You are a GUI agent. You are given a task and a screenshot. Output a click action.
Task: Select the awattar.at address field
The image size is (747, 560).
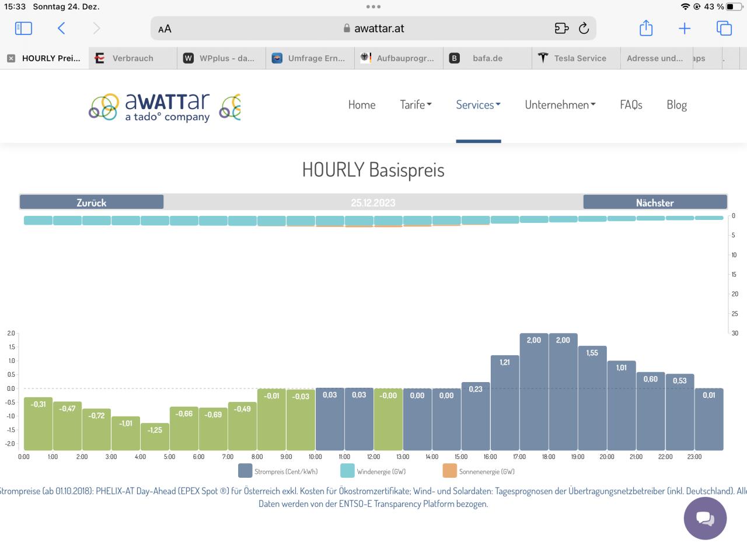[x=373, y=29]
